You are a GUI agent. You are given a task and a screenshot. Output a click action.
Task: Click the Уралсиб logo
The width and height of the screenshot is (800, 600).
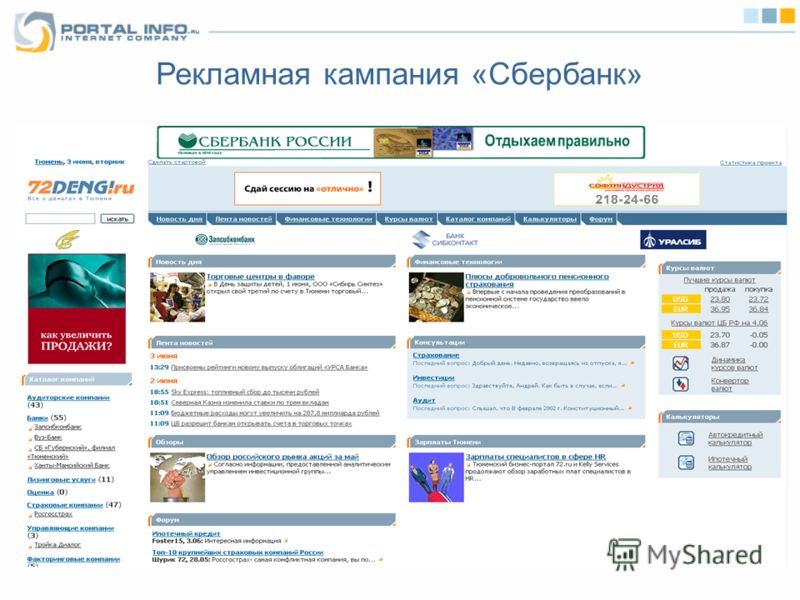tap(673, 240)
